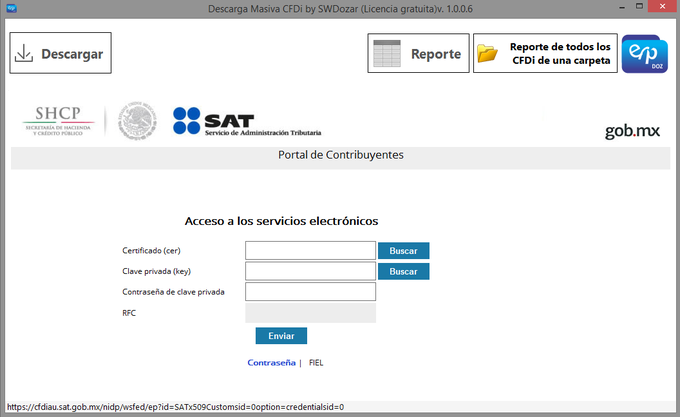Select the FIEL option text

(x=316, y=363)
